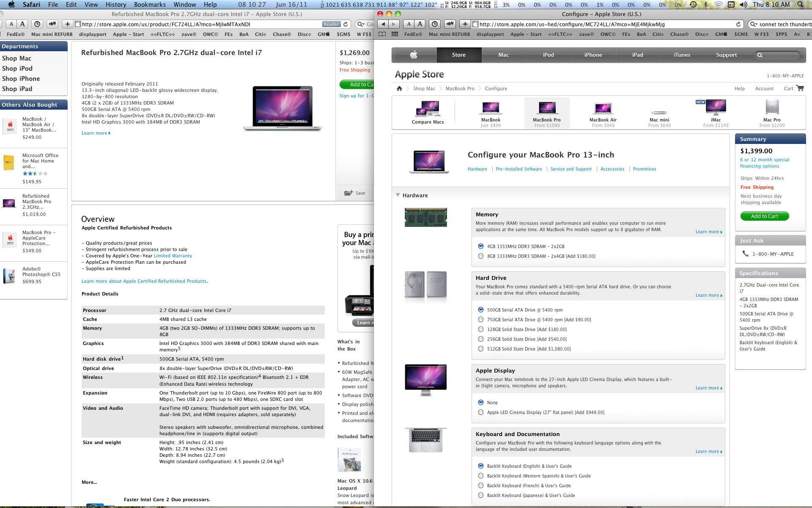Screen dimensions: 812x508
Task: Expand Learn more in Keyboard and Documentation section
Action: pyautogui.click(x=709, y=451)
